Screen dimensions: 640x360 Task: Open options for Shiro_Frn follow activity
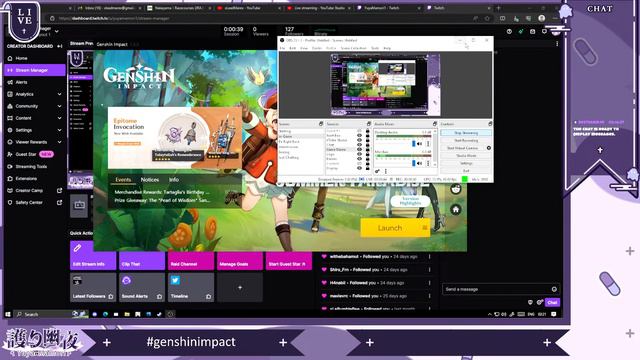click(x=429, y=270)
